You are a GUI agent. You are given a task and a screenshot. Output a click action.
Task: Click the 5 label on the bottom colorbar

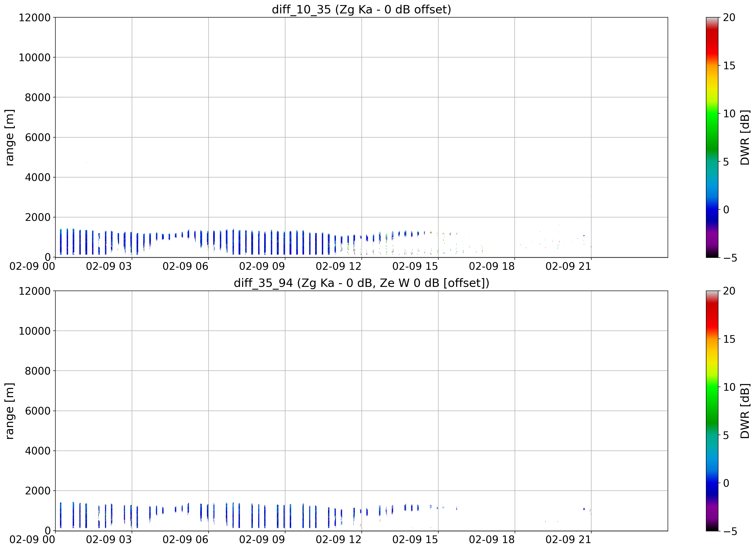coord(726,435)
